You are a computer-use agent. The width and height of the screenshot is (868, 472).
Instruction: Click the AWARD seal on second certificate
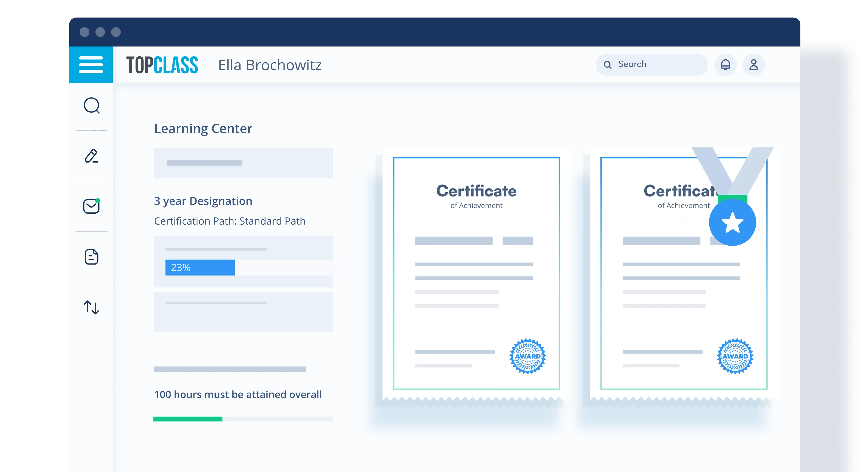735,356
